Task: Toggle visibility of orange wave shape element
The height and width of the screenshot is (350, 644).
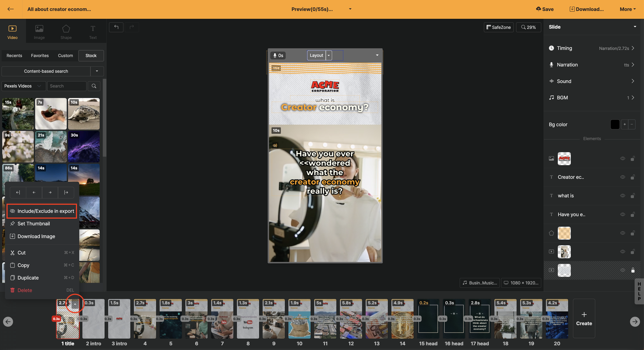Action: [x=623, y=233]
